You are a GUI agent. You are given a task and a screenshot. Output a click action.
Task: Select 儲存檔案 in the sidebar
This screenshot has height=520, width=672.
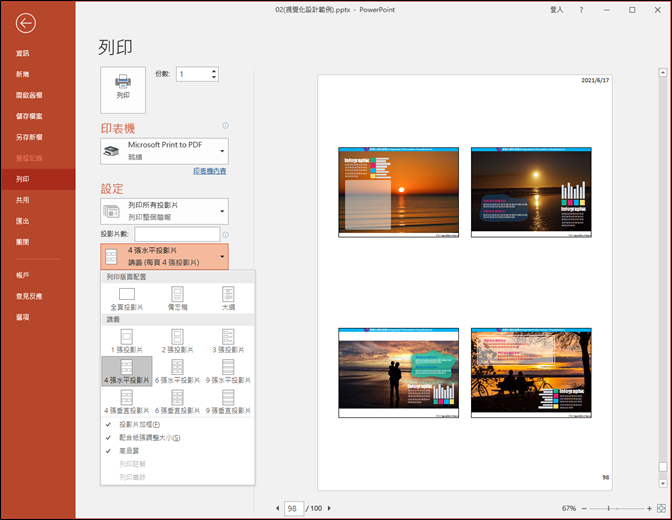coord(38,116)
